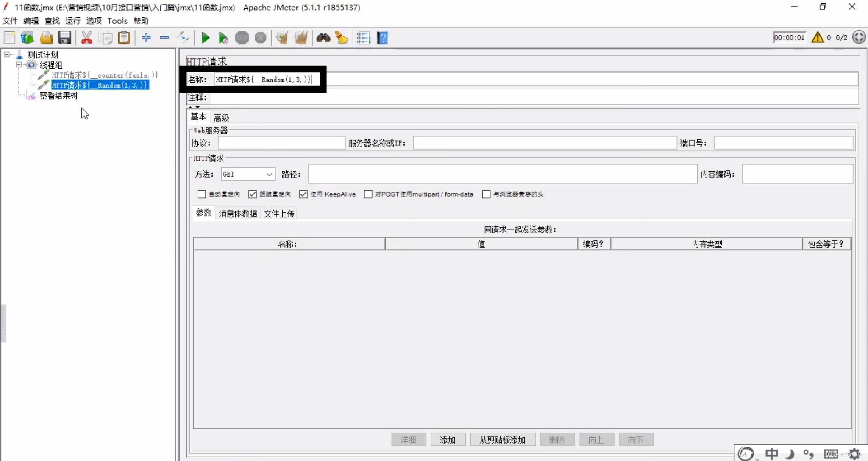Open the 文件 menu
The image size is (868, 461).
coord(10,21)
